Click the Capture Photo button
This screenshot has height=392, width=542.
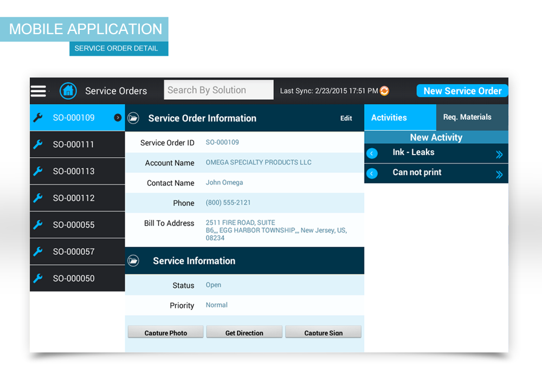point(166,332)
